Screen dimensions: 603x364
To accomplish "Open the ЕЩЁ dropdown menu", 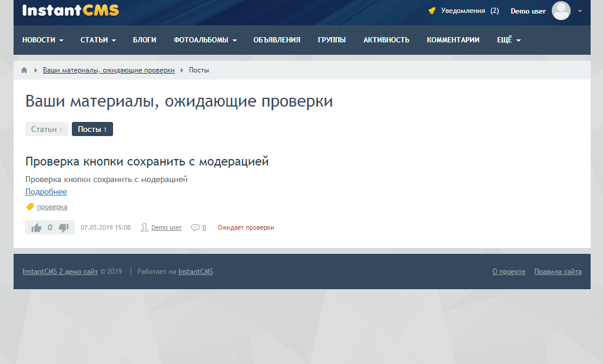I will pos(507,39).
